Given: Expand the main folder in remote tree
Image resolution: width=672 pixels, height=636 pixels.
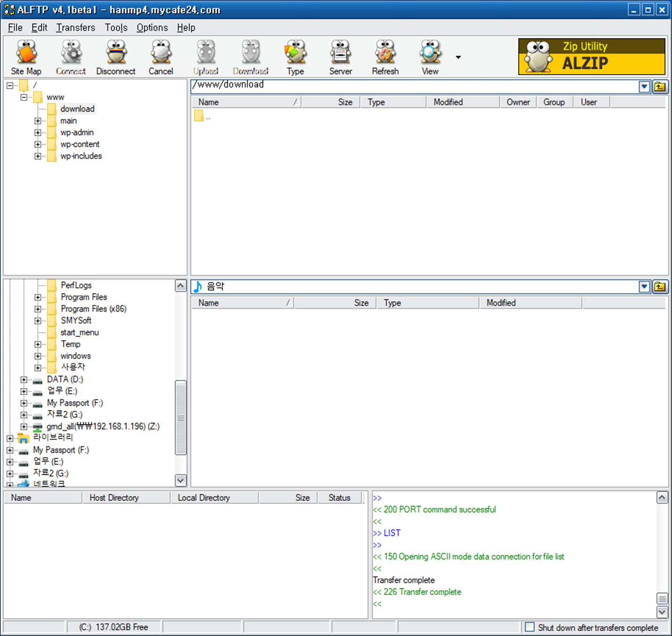Looking at the screenshot, I should (38, 121).
